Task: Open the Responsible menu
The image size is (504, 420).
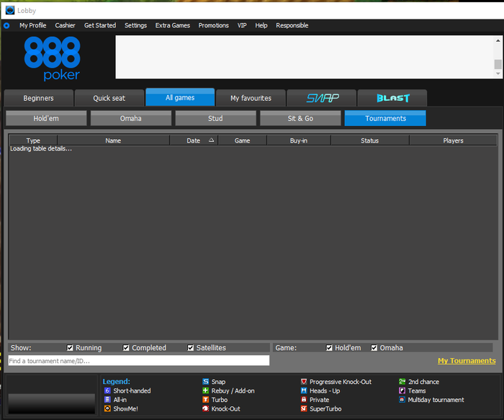Action: click(292, 25)
